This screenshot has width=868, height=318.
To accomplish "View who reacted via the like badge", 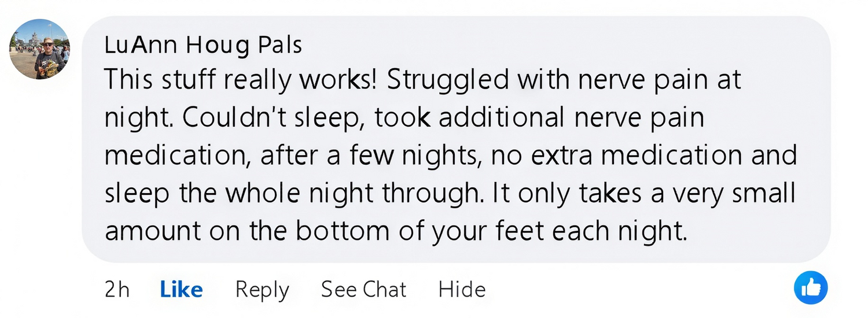I will click(811, 287).
